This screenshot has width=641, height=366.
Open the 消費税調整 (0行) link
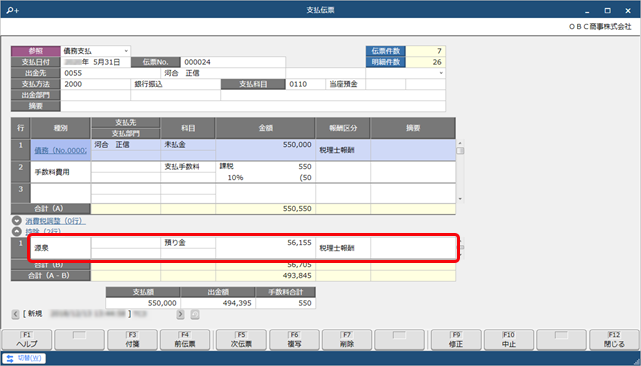(56, 221)
